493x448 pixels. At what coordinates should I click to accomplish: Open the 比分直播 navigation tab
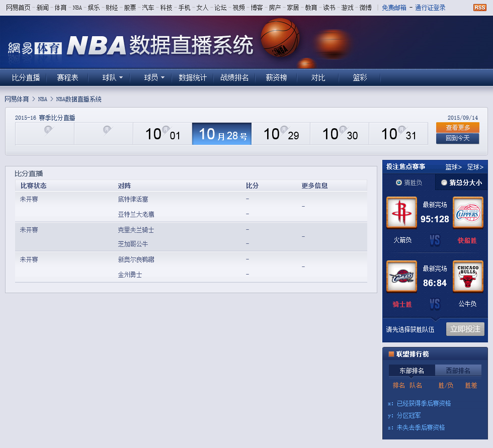pos(26,77)
